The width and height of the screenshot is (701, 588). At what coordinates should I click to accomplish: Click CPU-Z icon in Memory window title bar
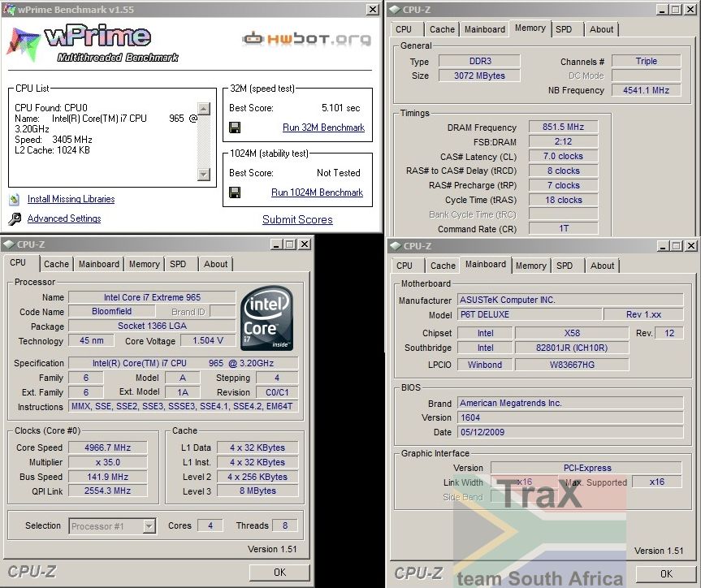[394, 10]
